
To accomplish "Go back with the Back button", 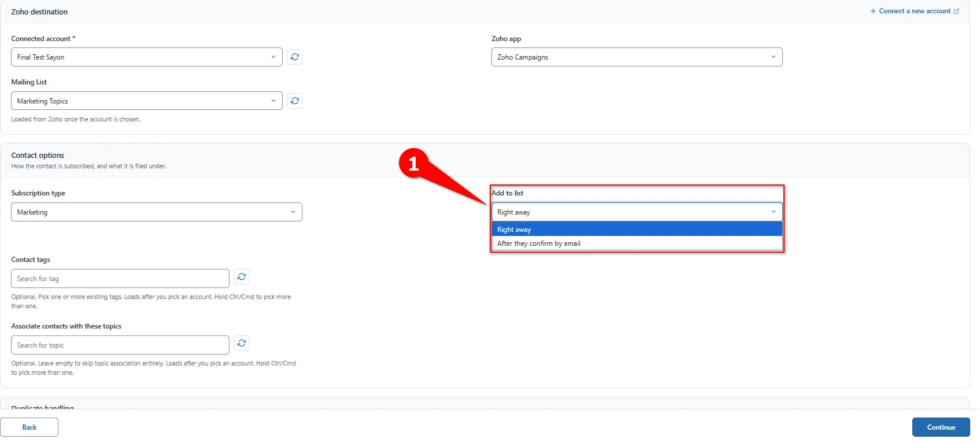I will click(29, 427).
